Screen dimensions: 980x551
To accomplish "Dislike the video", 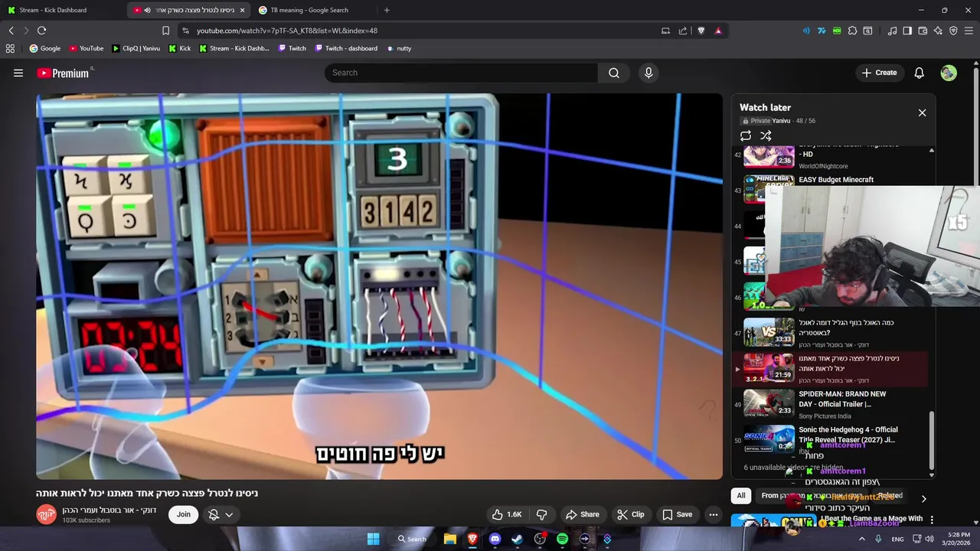I will (x=541, y=514).
